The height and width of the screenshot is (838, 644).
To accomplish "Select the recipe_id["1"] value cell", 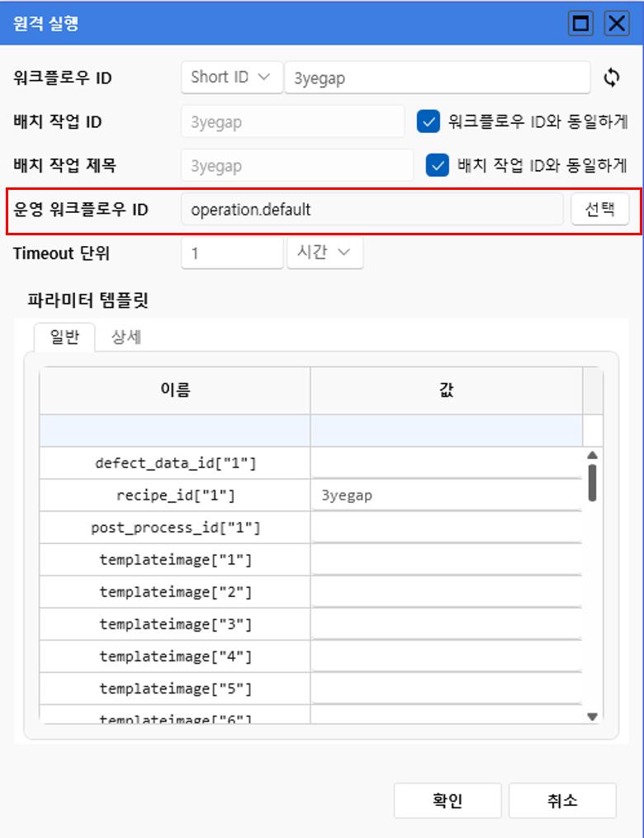I will point(446,495).
